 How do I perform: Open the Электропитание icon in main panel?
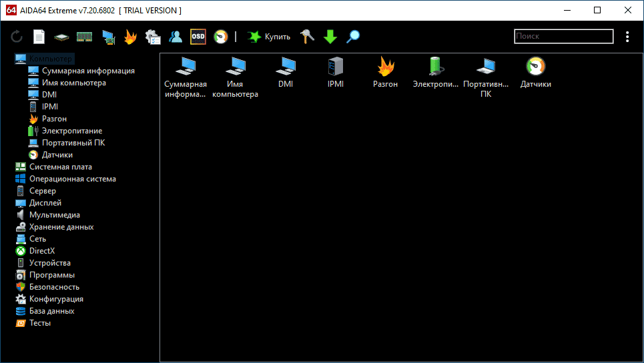tap(436, 73)
